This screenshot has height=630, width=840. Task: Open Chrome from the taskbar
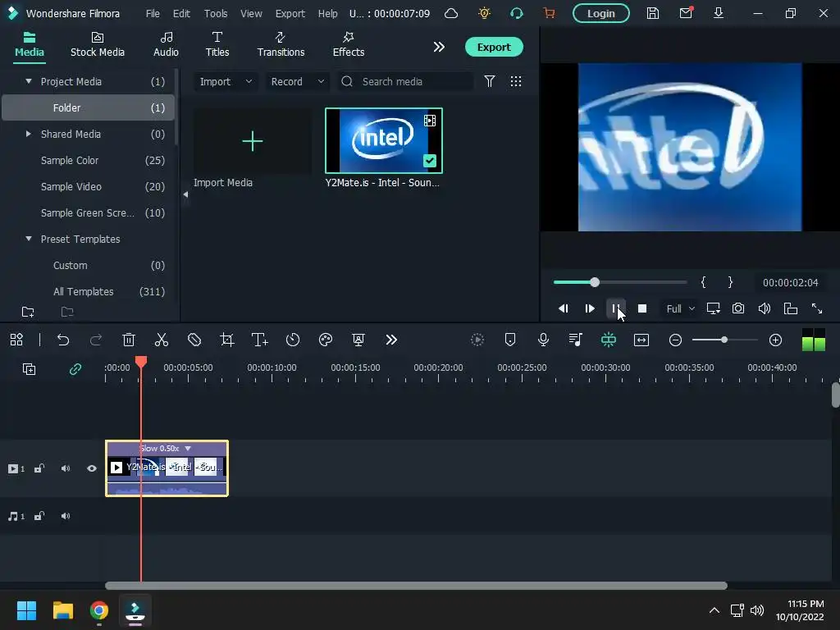(x=99, y=610)
